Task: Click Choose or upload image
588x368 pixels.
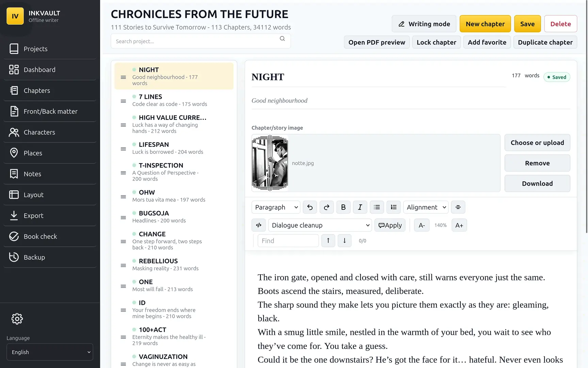Action: (537, 142)
